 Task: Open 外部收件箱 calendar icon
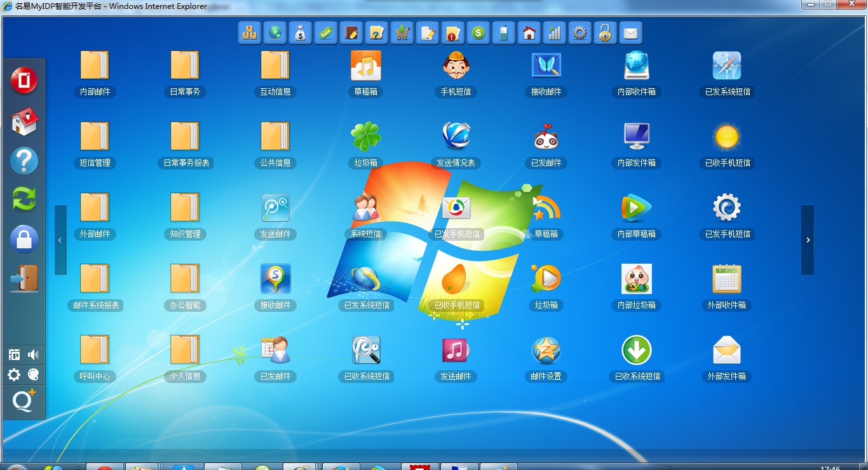pos(726,278)
